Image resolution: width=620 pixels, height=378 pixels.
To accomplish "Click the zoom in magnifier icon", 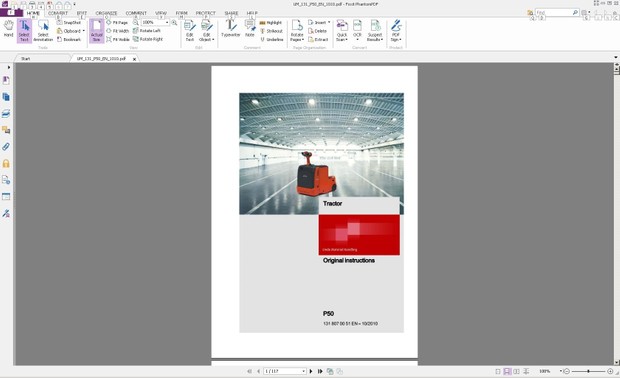I will [174, 23].
